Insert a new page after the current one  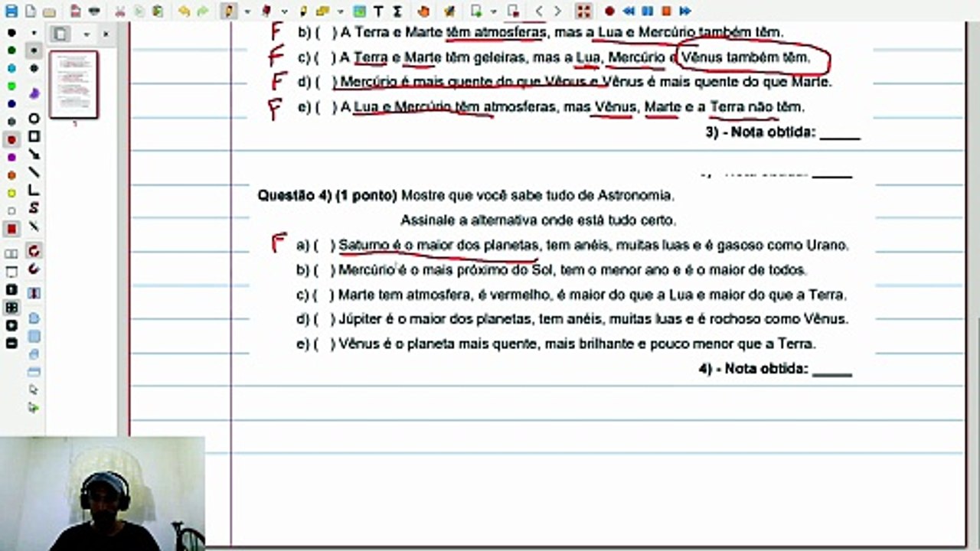(476, 11)
